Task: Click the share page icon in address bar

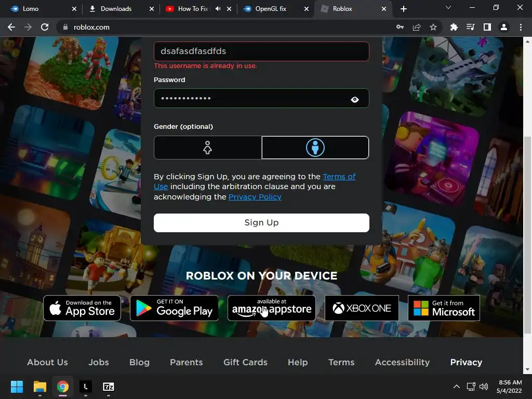Action: click(x=417, y=27)
